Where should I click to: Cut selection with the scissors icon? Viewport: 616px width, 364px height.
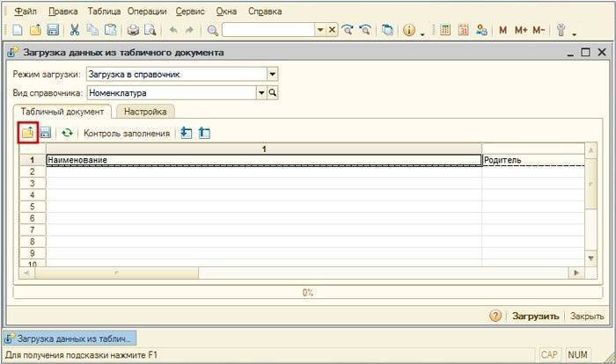(75, 30)
